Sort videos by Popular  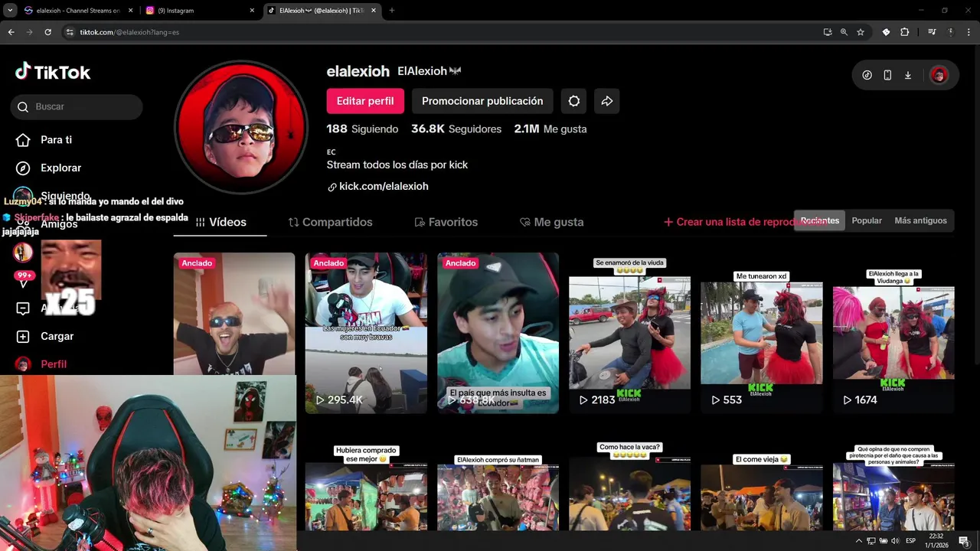coord(867,220)
